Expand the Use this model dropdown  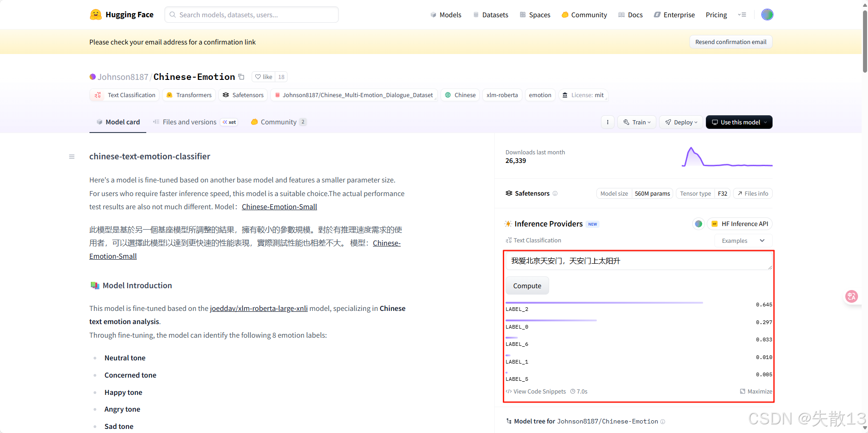[x=739, y=122]
